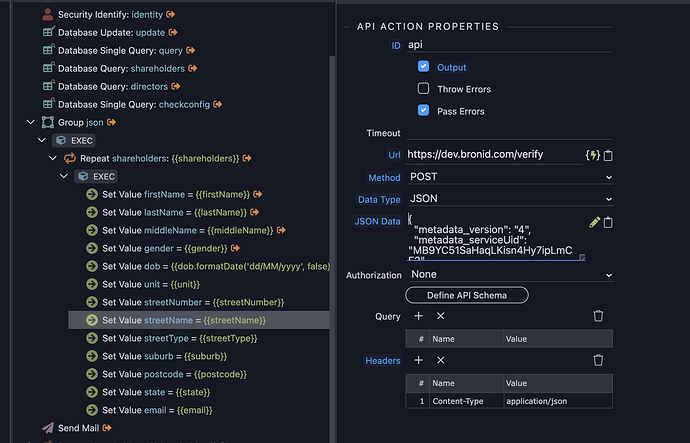Click output arrow next to firstName value
The width and height of the screenshot is (690, 443).
[x=257, y=194]
